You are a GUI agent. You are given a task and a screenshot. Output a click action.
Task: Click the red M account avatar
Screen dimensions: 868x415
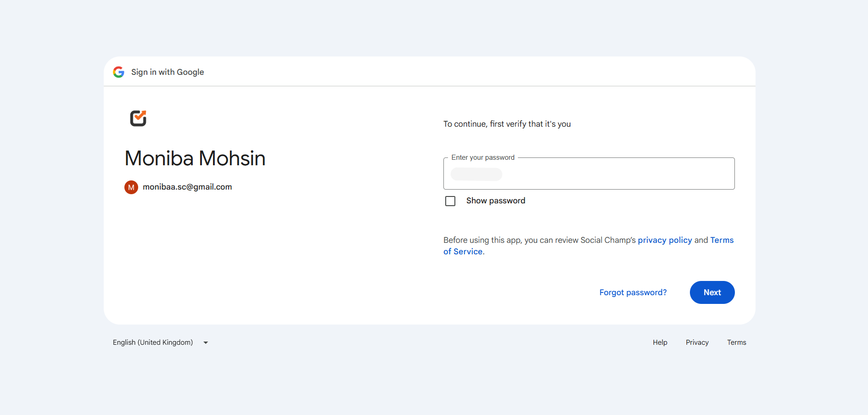(131, 187)
